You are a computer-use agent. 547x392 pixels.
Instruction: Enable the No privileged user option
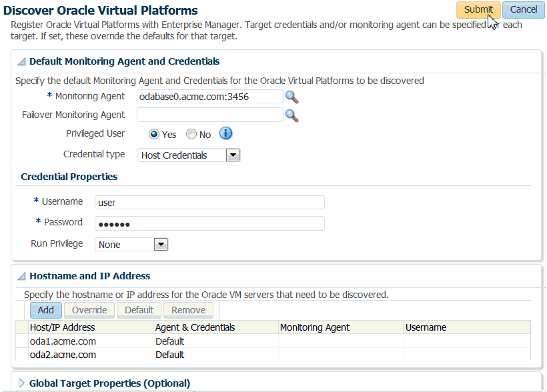pos(191,134)
